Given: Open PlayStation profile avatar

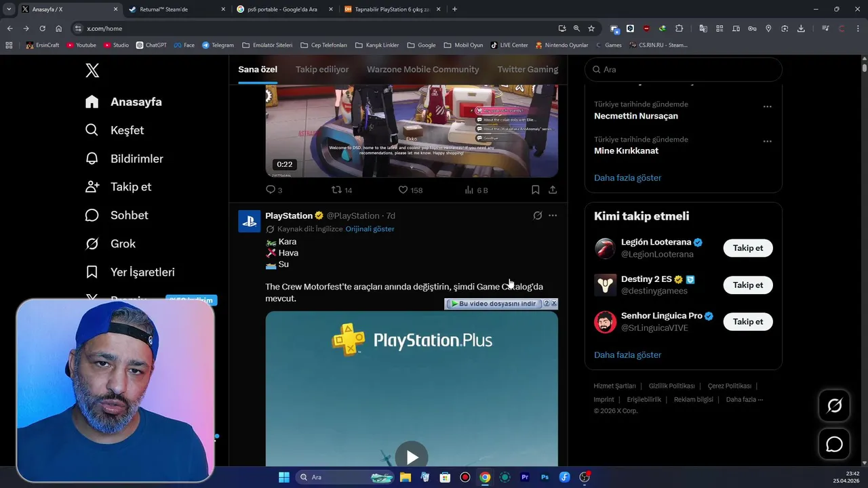Looking at the screenshot, I should click(250, 221).
